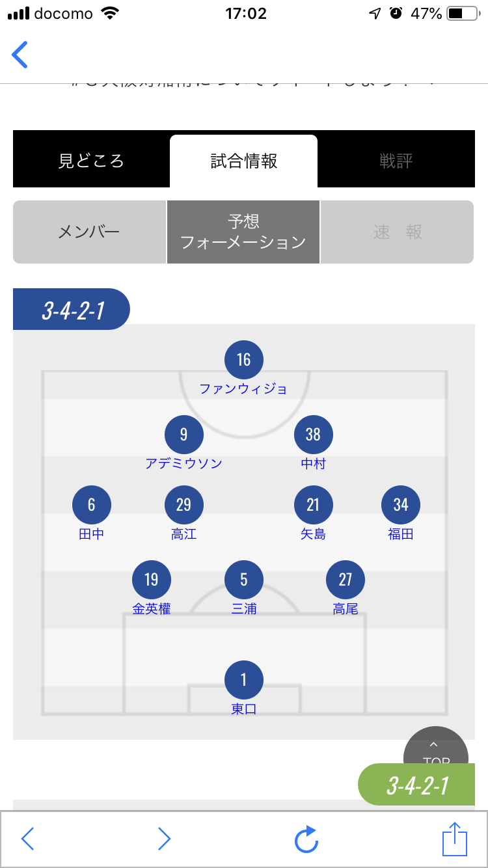Open the 試合情報 tab
This screenshot has width=488, height=868.
pyautogui.click(x=244, y=161)
